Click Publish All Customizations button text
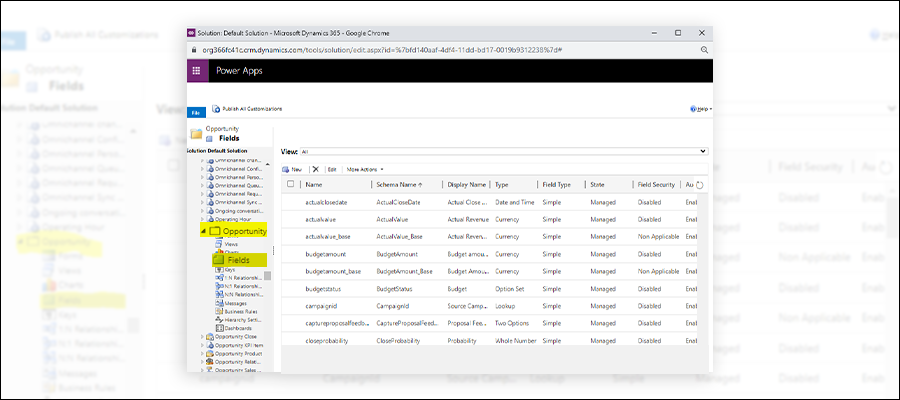The height and width of the screenshot is (400, 900). coord(253,109)
